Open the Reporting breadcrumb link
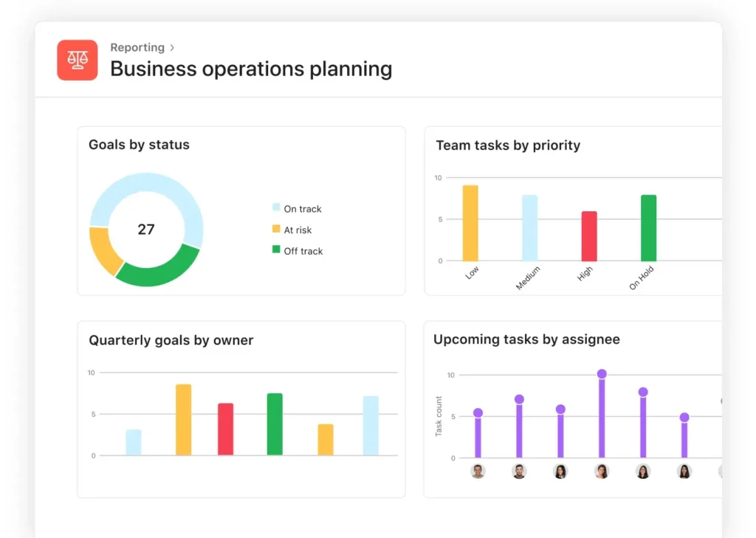Image resolution: width=756 pixels, height=538 pixels. [137, 47]
